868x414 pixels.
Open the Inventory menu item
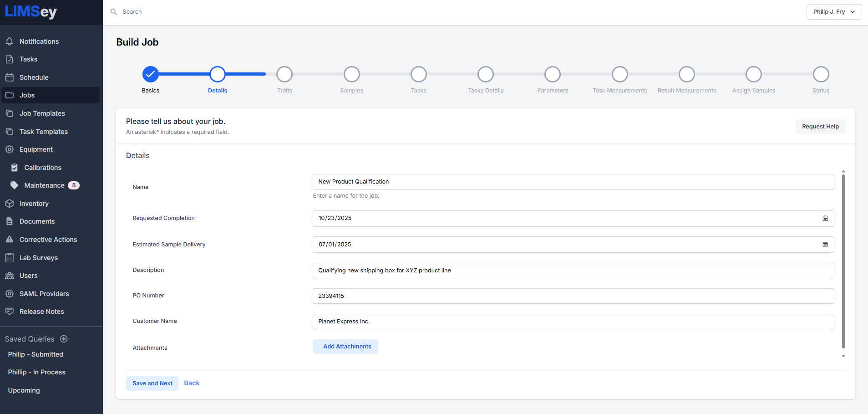click(x=34, y=204)
